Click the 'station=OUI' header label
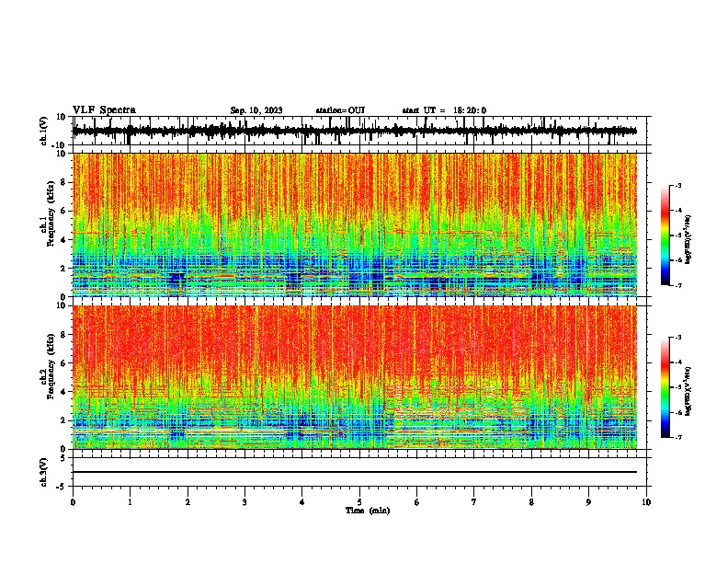 click(340, 110)
